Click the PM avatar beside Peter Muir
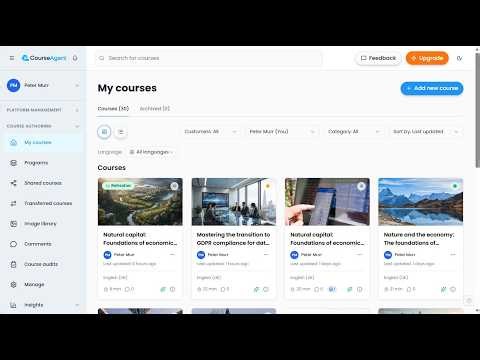 [14, 85]
